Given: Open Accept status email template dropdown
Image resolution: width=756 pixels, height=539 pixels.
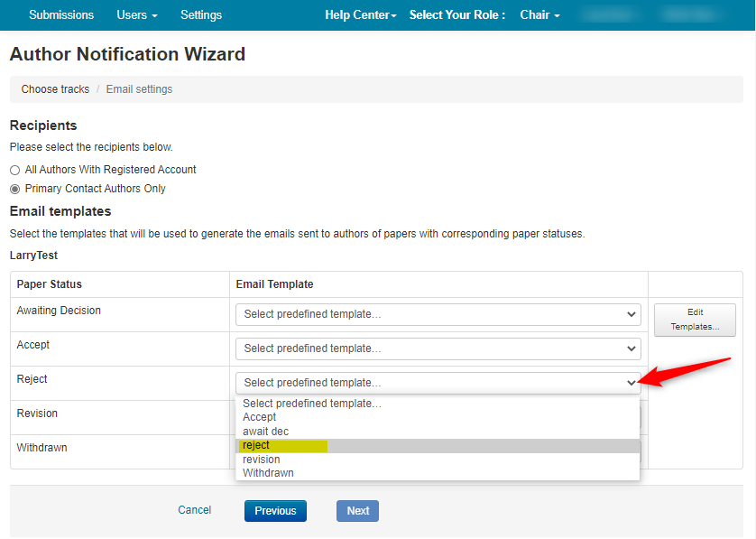Looking at the screenshot, I should 438,348.
